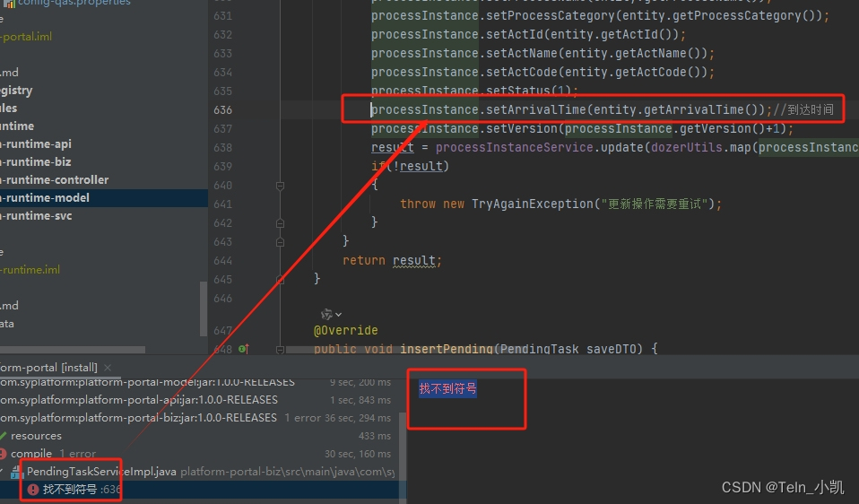Click the Java file icon of PendingTaskServiceImpl.java

point(17,471)
